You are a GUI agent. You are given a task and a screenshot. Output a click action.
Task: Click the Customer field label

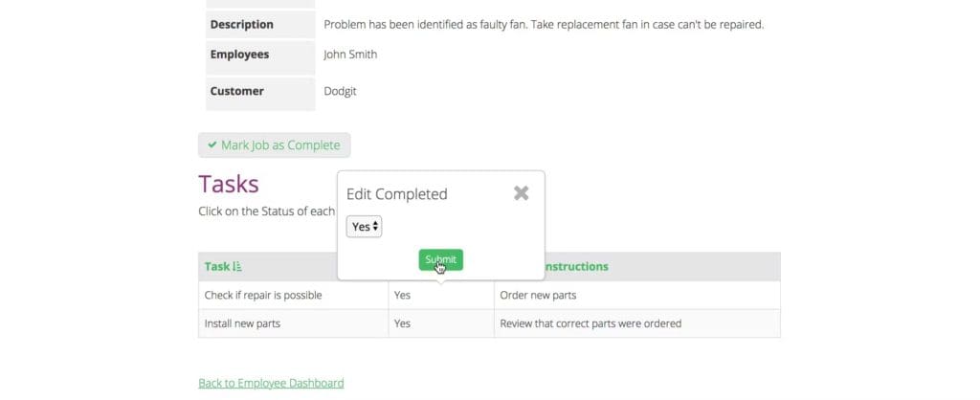click(x=236, y=91)
